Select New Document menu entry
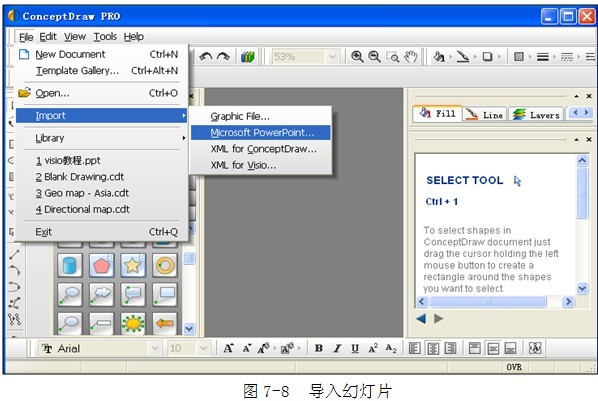Viewport: 598px width, 401px height. 102,55
